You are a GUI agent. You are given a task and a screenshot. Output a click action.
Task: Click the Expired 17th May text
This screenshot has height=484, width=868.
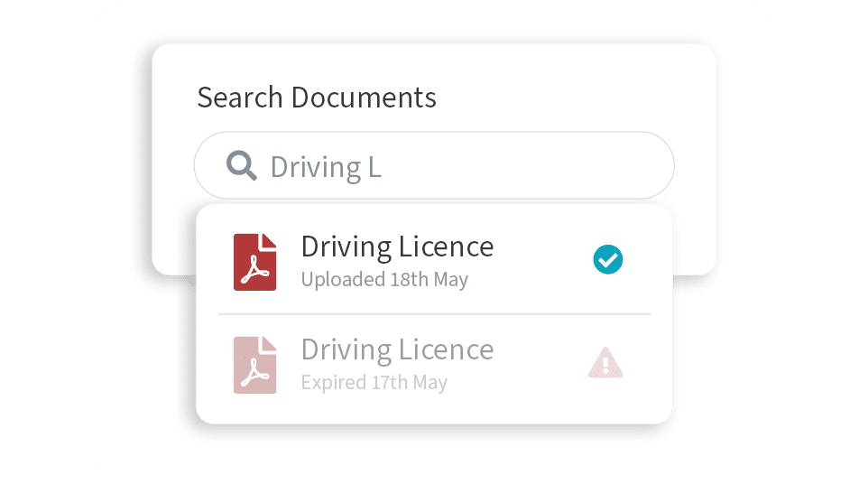pos(374,383)
